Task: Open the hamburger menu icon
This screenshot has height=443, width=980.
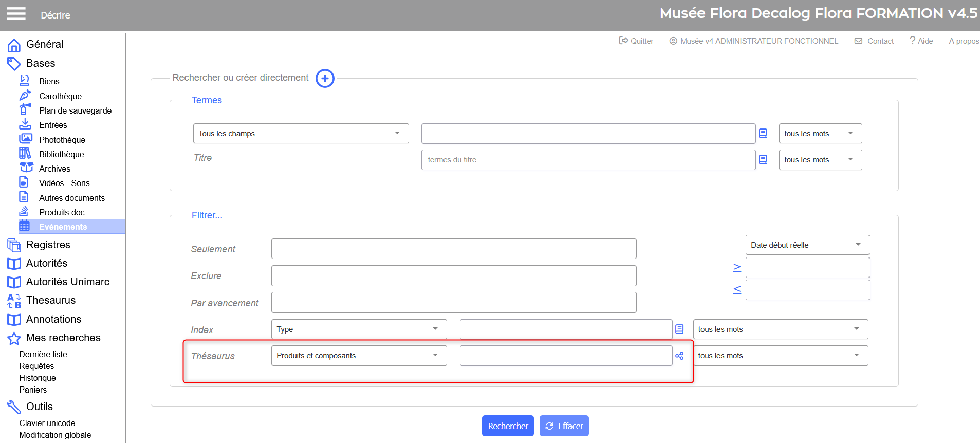Action: [16, 14]
